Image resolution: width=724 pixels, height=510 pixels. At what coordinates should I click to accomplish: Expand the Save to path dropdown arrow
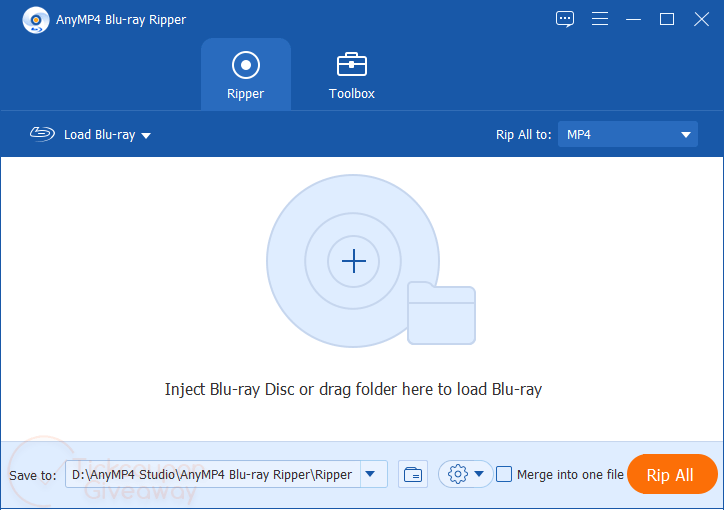click(x=370, y=474)
